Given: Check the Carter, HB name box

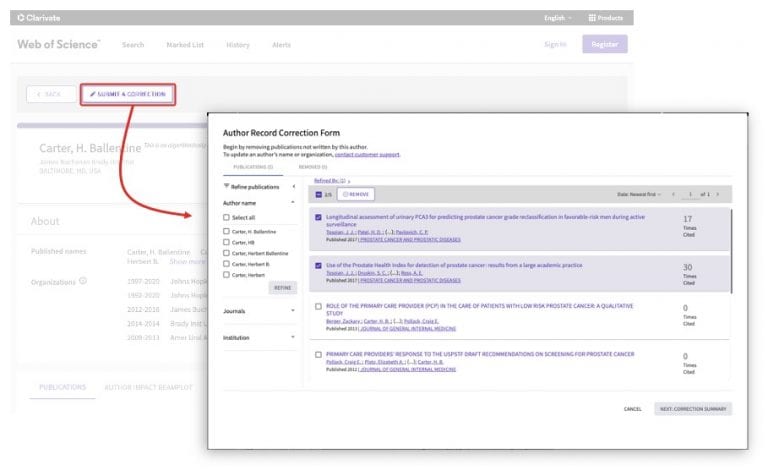Looking at the screenshot, I should (226, 242).
